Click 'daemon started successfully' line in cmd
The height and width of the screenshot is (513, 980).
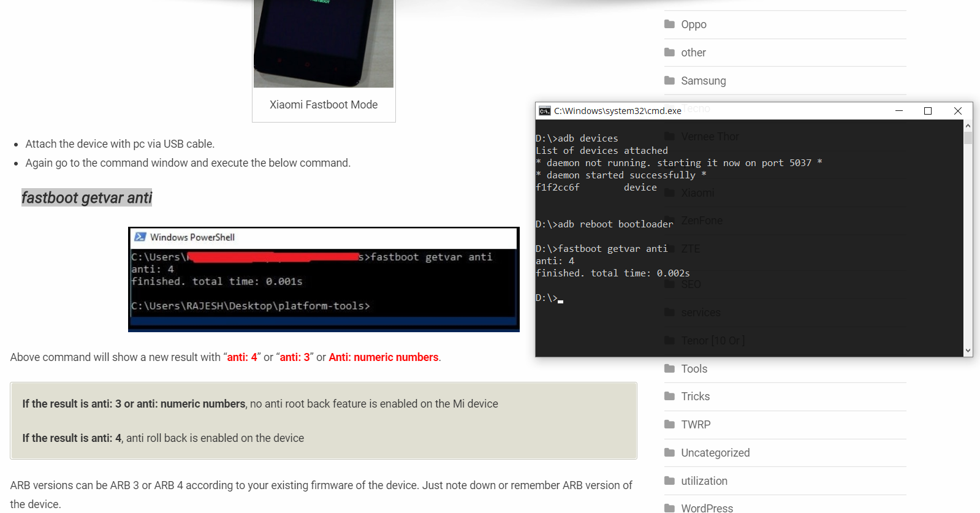tap(621, 175)
